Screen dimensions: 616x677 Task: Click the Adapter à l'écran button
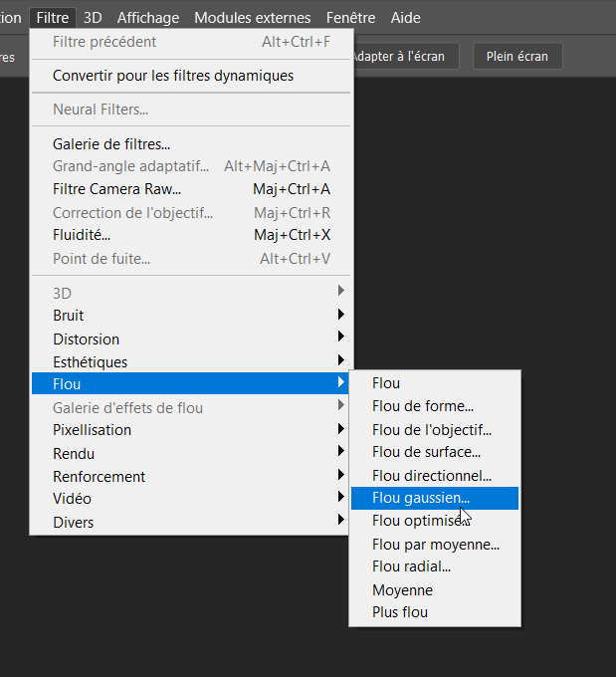pos(404,56)
